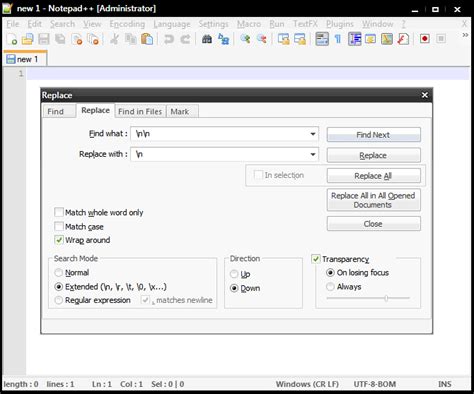Open the Encoding menu

tap(127, 24)
